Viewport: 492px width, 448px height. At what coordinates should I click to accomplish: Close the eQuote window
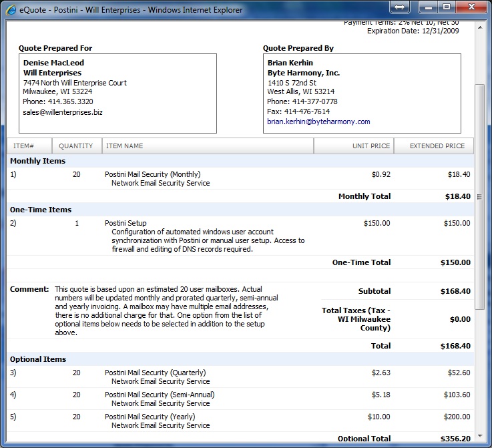(471, 7)
